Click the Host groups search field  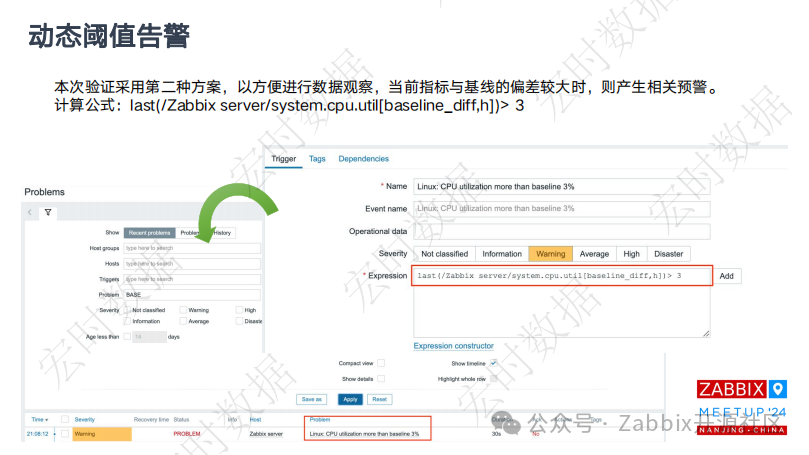tap(192, 248)
